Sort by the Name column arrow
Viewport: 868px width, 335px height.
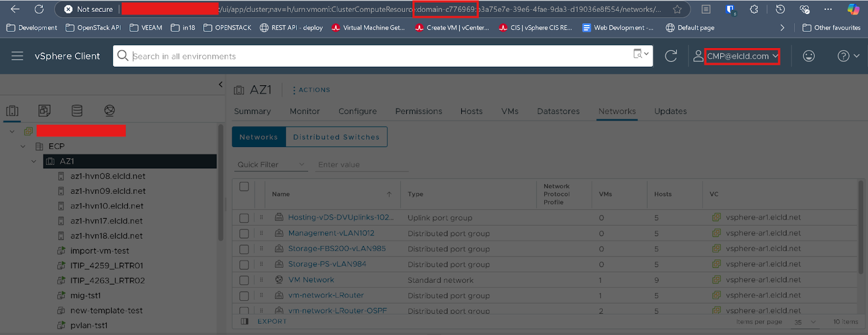389,194
